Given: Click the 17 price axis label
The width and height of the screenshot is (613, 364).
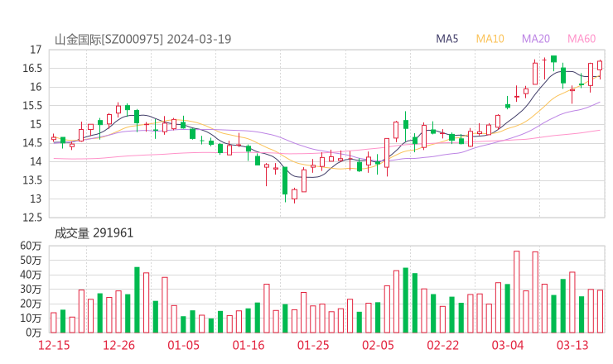Looking at the screenshot, I should click(36, 50).
